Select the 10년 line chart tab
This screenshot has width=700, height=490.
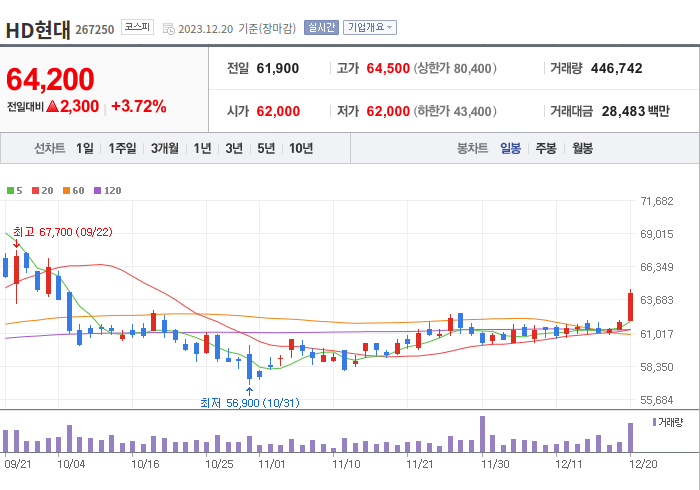tap(301, 148)
